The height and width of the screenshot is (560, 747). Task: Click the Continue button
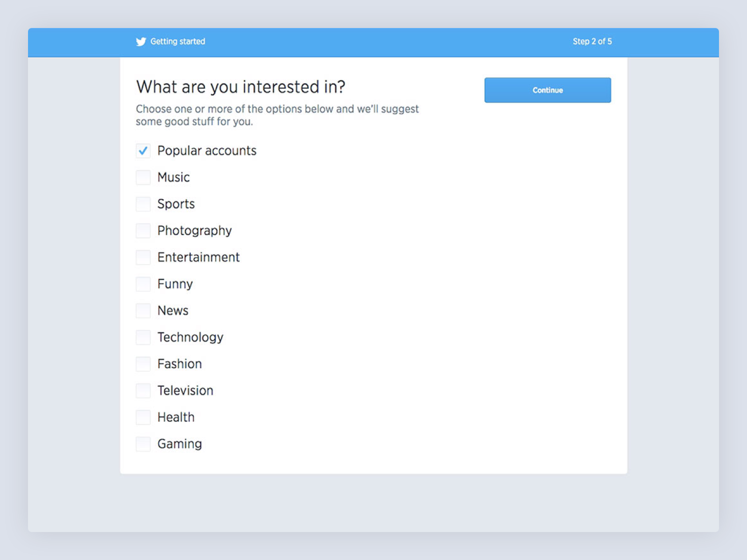click(x=547, y=90)
